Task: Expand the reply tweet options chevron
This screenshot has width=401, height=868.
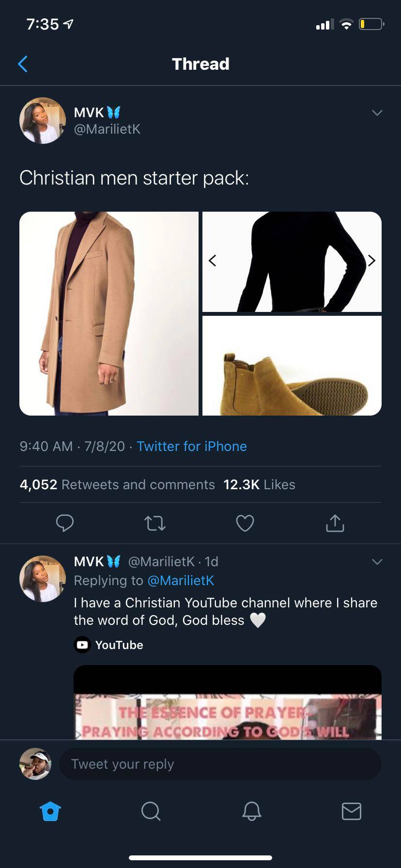Action: (377, 562)
